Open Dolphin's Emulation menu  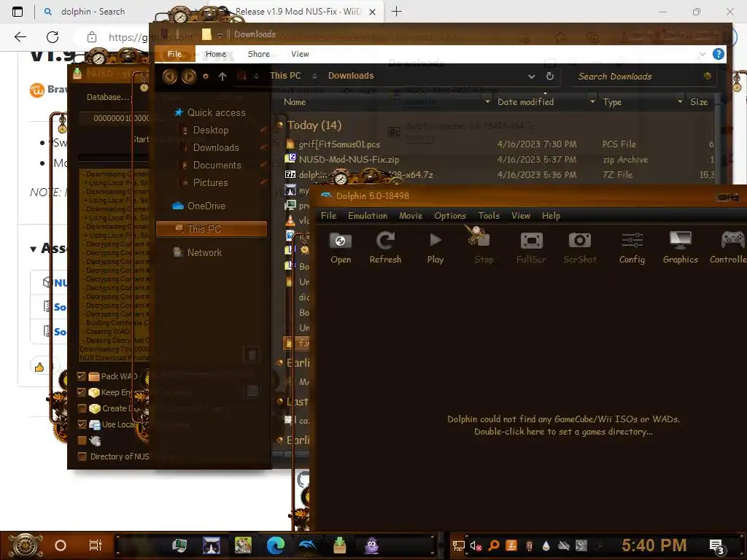(368, 216)
